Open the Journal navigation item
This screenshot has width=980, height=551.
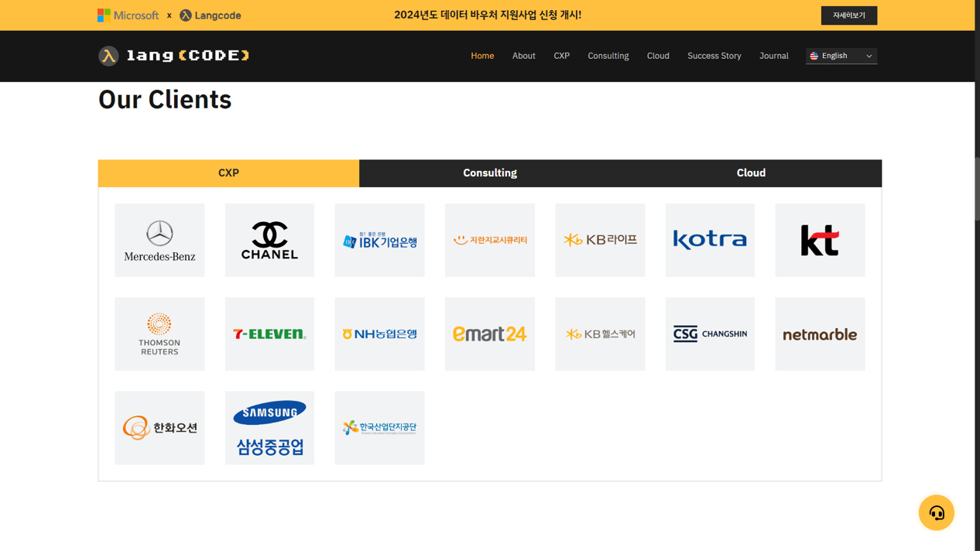(x=773, y=56)
